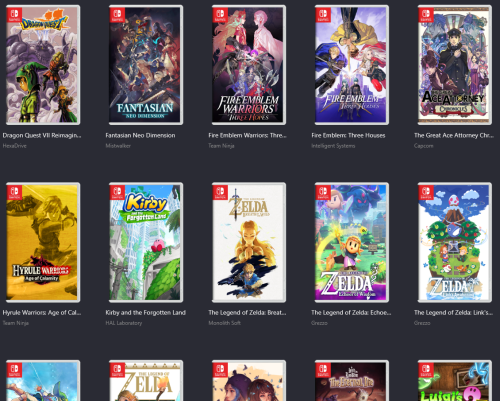Click the 'HAL Laboratory' developer label
This screenshot has height=401, width=500.
pos(124,323)
